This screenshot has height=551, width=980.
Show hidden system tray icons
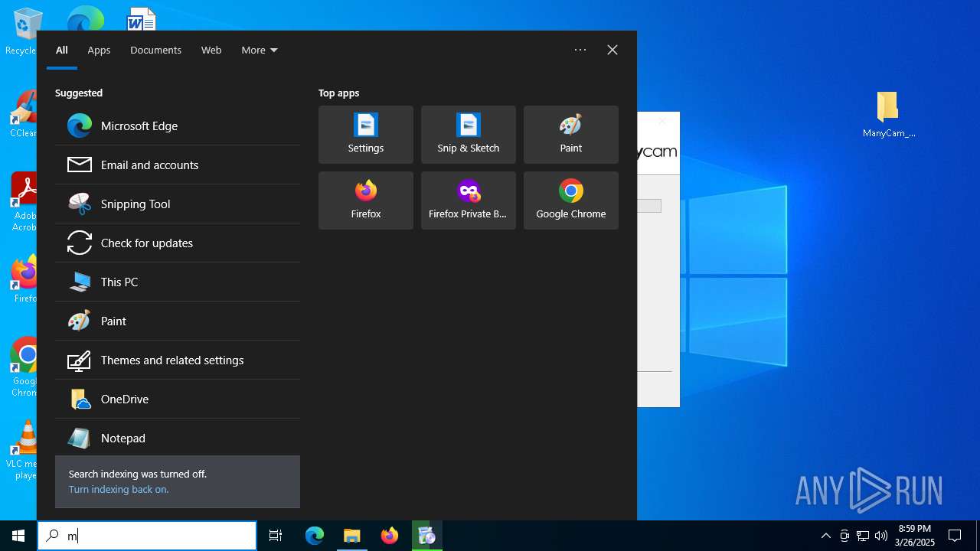[825, 536]
